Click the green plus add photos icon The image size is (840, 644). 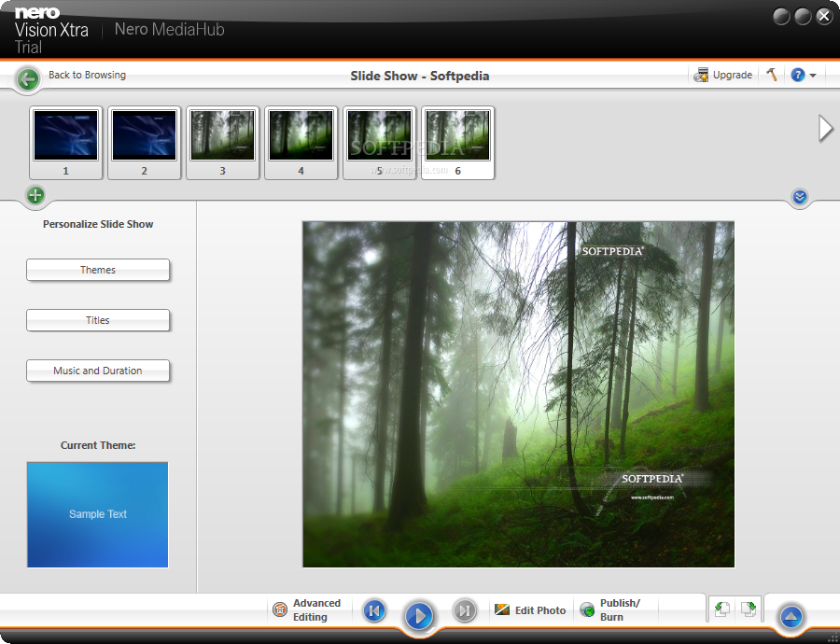[35, 195]
